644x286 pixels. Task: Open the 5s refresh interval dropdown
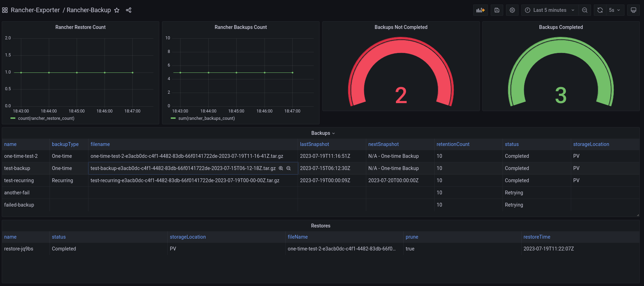pyautogui.click(x=615, y=10)
